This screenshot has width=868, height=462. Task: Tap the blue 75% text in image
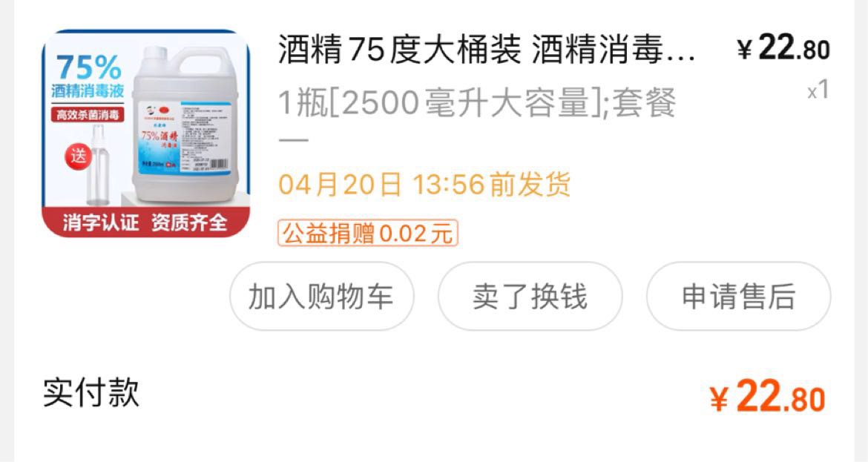88,67
